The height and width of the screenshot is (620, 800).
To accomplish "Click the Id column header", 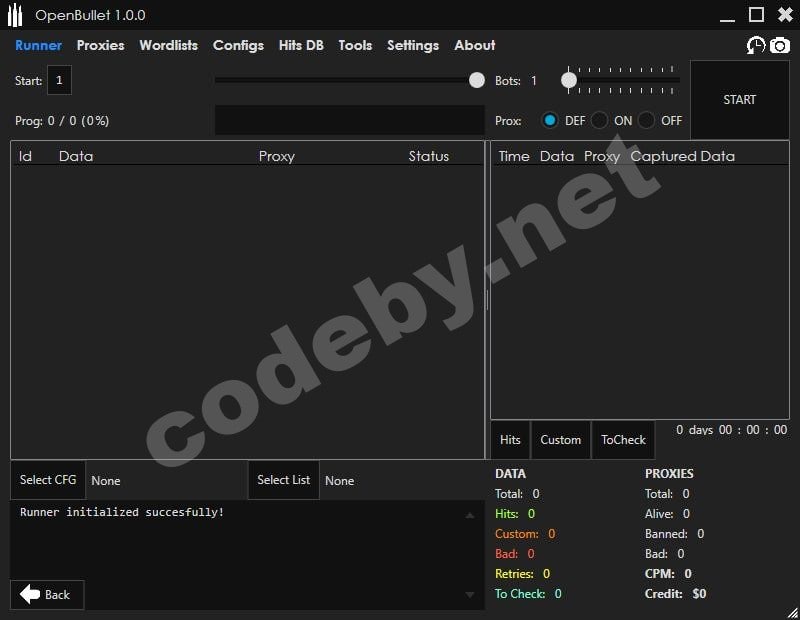I will pyautogui.click(x=25, y=156).
